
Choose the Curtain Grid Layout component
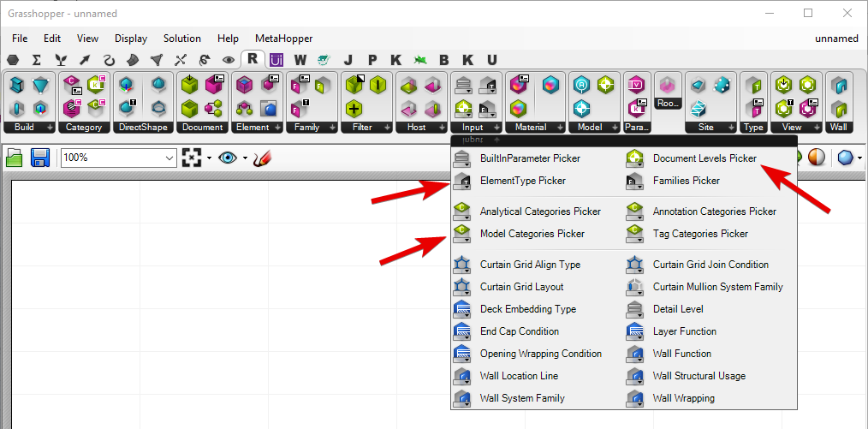[x=521, y=287]
